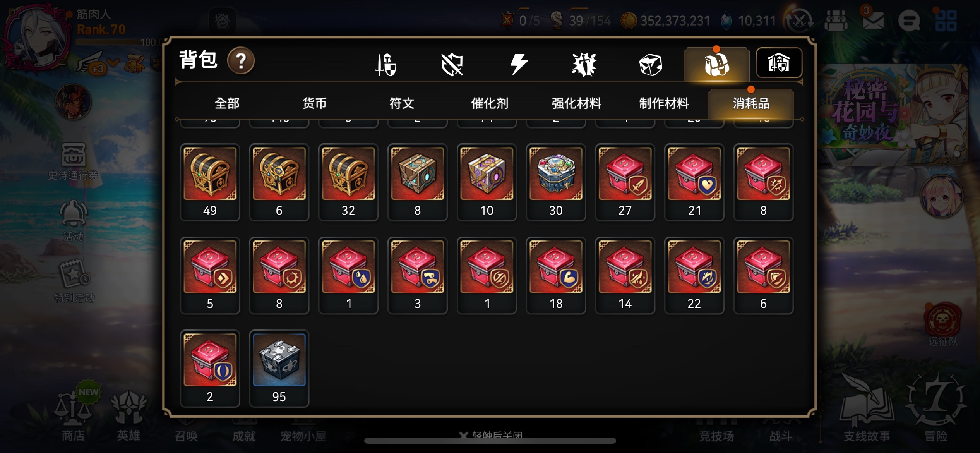Switch to the 全部 tab

(x=227, y=103)
